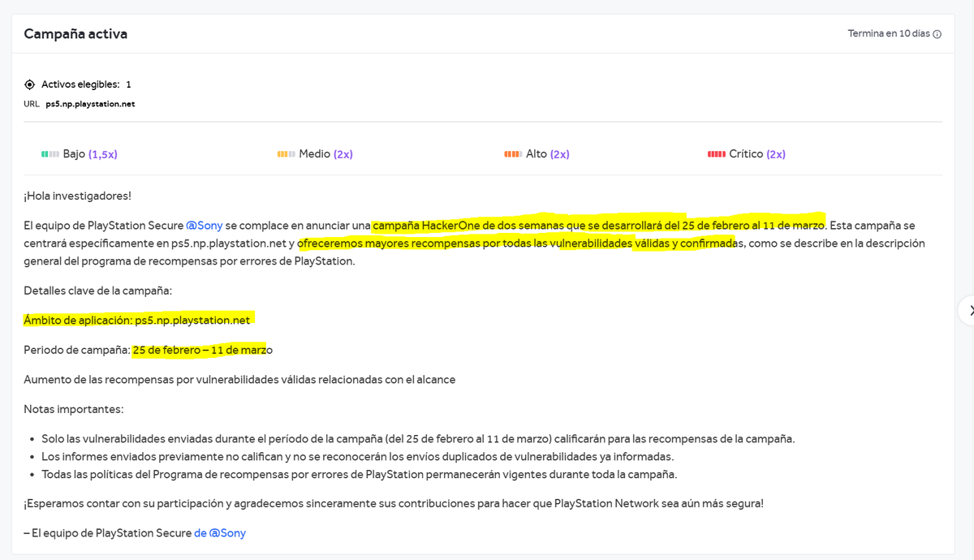The width and height of the screenshot is (974, 560).
Task: Click the Alto (2x) multiplier label
Action: 548,154
